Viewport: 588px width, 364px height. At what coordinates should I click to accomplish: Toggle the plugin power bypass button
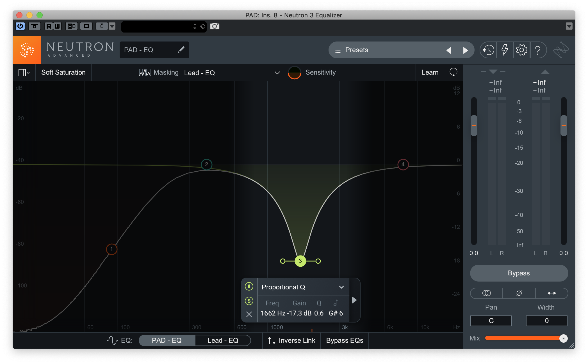click(x=20, y=26)
